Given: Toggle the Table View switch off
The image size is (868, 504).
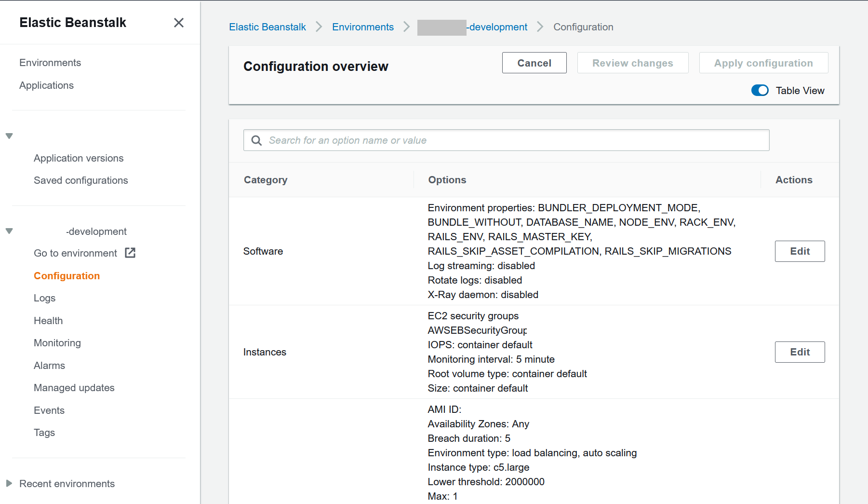Looking at the screenshot, I should pyautogui.click(x=760, y=91).
